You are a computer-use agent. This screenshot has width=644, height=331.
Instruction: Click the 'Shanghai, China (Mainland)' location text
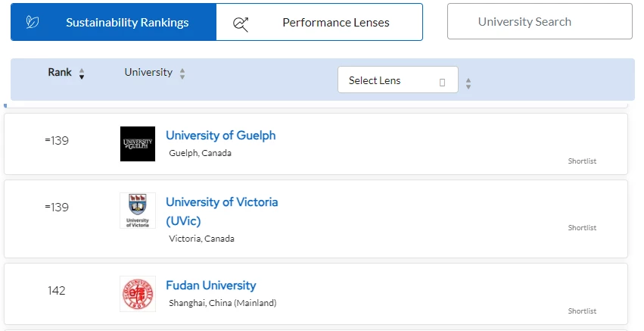pos(222,303)
